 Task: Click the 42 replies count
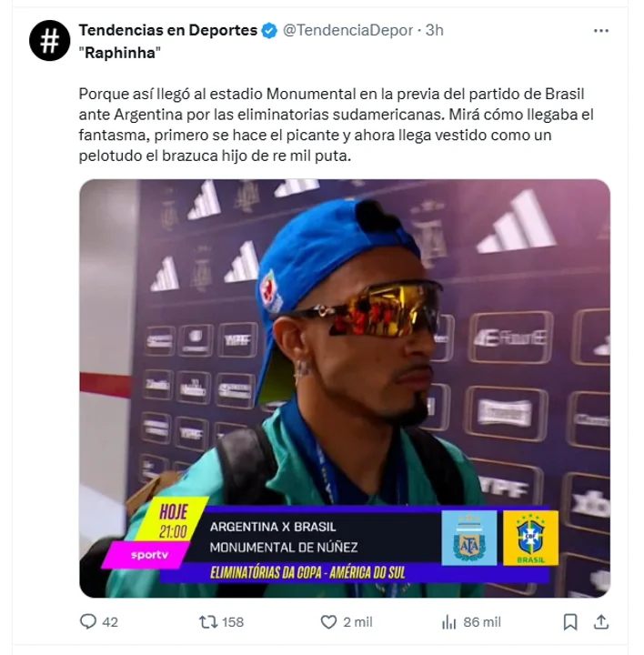coord(110,622)
